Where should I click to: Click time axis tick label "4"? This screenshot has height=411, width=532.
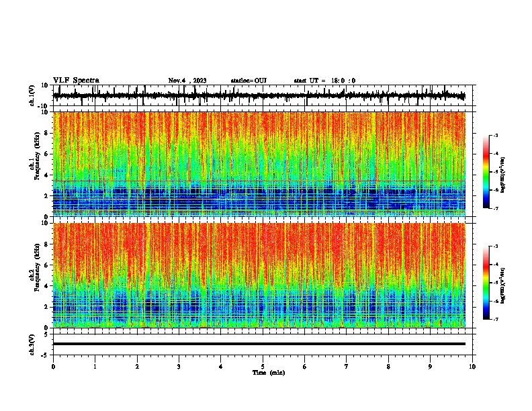pos(221,367)
